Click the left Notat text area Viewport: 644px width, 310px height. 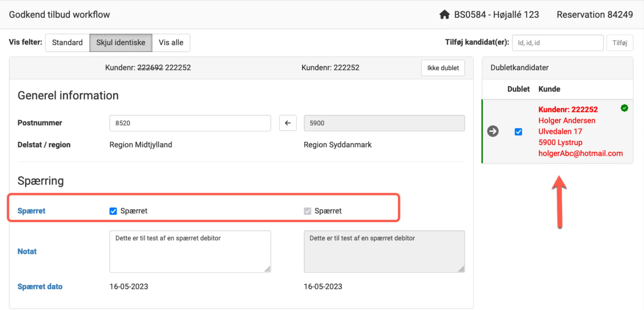[x=190, y=251]
